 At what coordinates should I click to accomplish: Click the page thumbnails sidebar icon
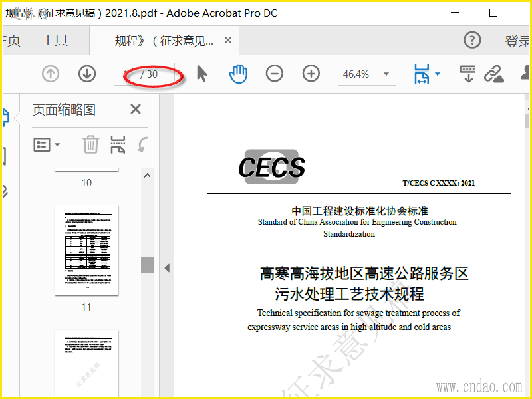[6, 118]
